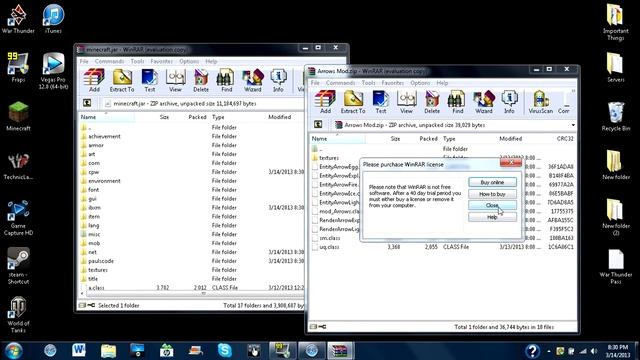Dismiss license dialog with its red X
This screenshot has width=640, height=360.
click(x=511, y=163)
